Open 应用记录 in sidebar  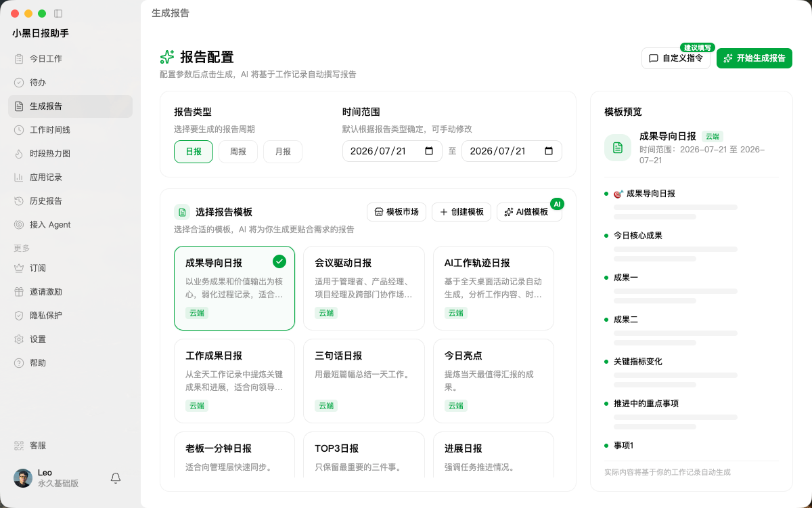coord(70,177)
